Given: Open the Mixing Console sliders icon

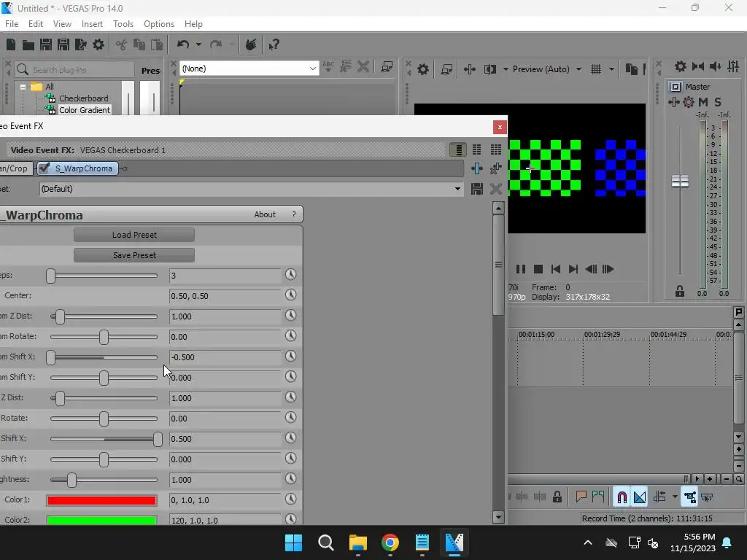Looking at the screenshot, I should click(x=733, y=66).
